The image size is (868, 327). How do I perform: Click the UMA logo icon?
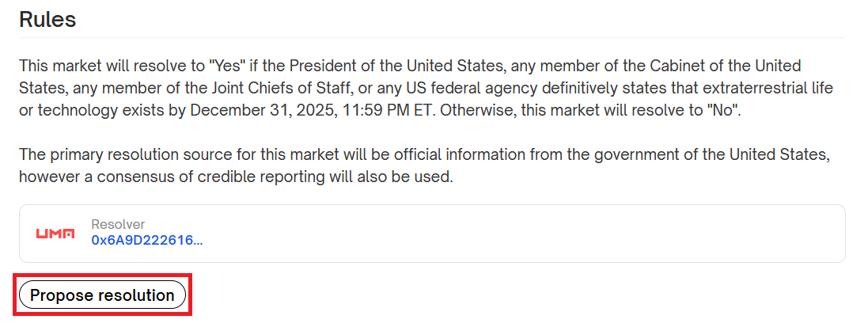coord(55,234)
